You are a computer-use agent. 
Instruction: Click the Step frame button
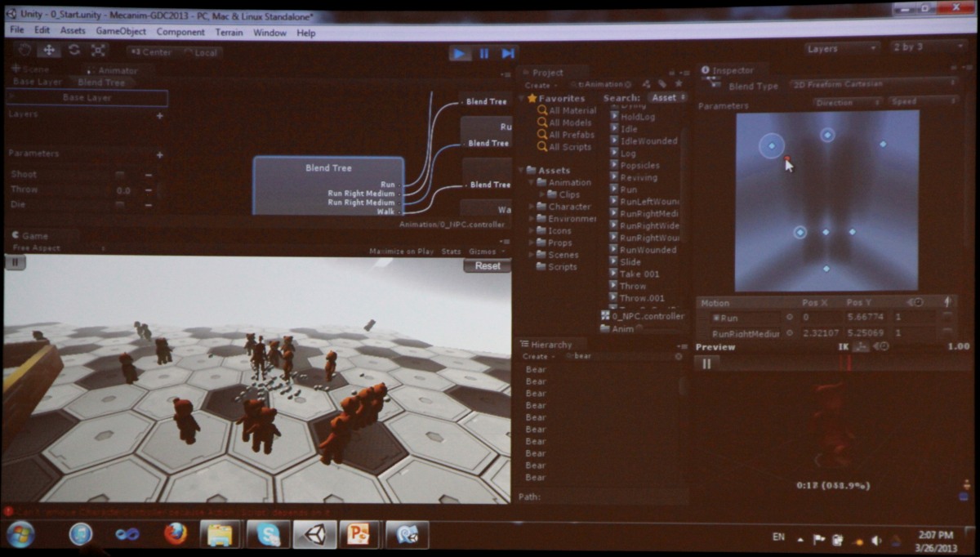pyautogui.click(x=507, y=54)
